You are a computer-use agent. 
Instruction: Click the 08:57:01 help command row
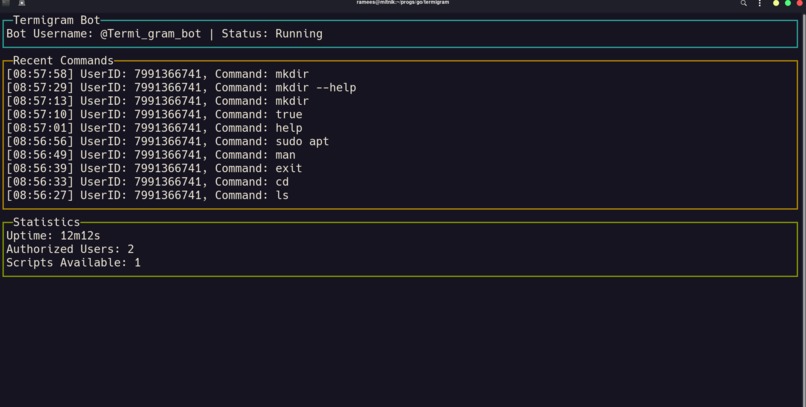[154, 128]
